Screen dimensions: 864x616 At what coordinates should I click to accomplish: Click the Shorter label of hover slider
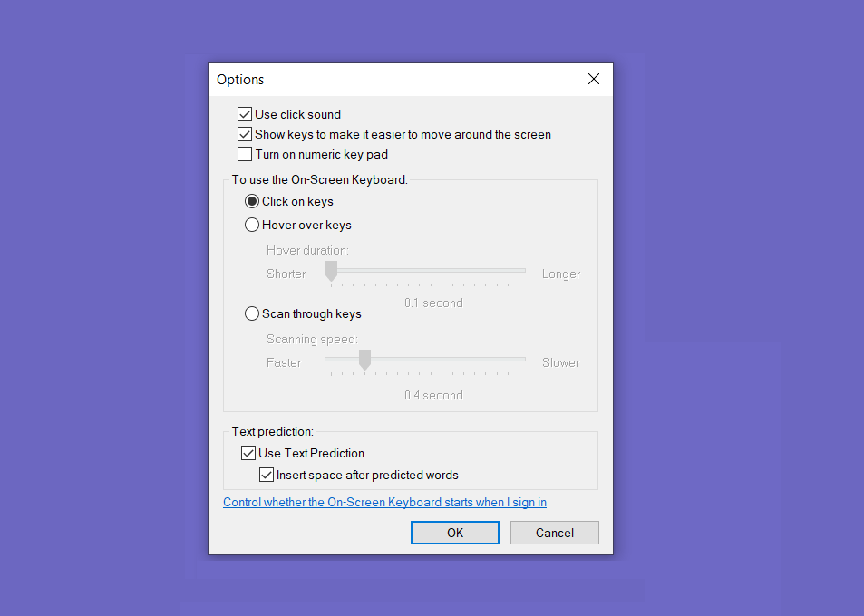point(286,274)
